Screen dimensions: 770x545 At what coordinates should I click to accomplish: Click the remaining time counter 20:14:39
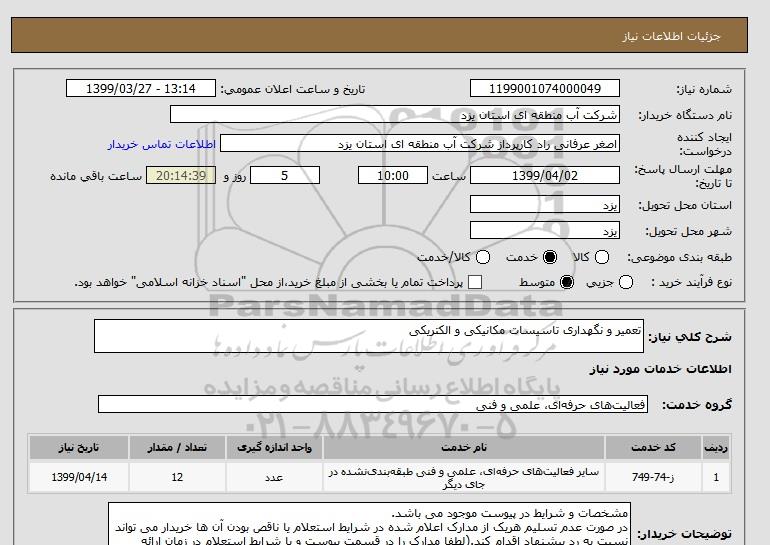(181, 175)
